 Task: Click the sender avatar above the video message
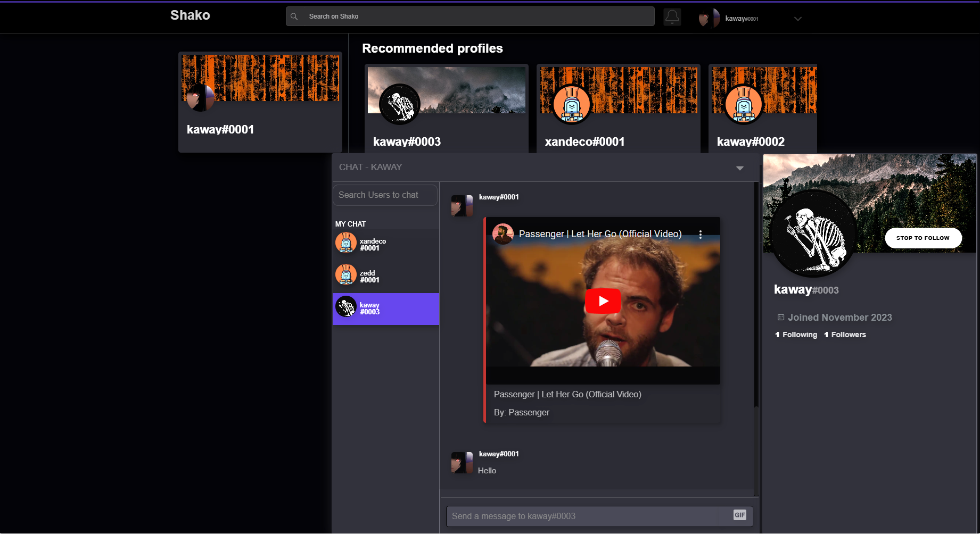[x=462, y=206]
